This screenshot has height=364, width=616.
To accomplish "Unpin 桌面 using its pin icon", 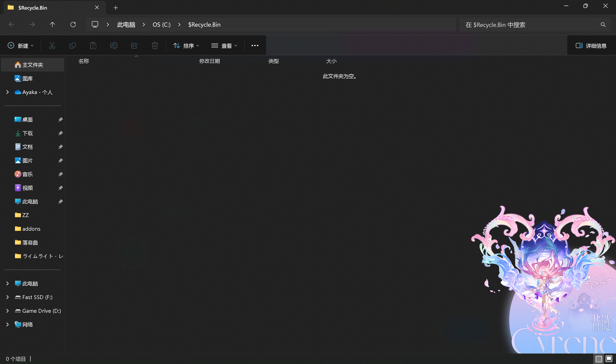I will [x=60, y=120].
